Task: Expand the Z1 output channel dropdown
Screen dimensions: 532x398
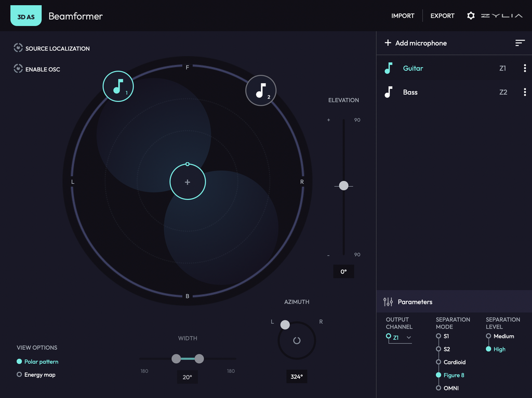Action: 400,338
